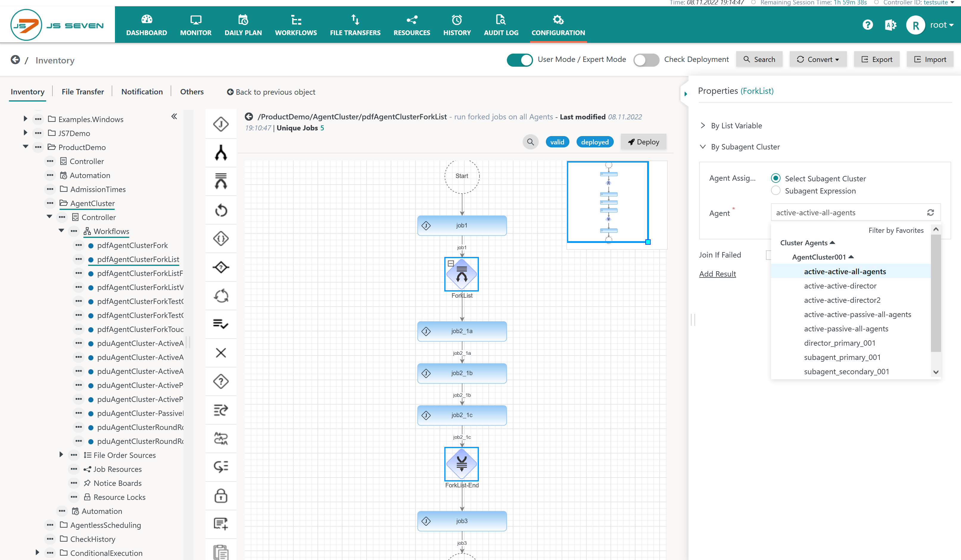The image size is (961, 560).
Task: Switch to the File Transfer tab
Action: click(x=83, y=91)
